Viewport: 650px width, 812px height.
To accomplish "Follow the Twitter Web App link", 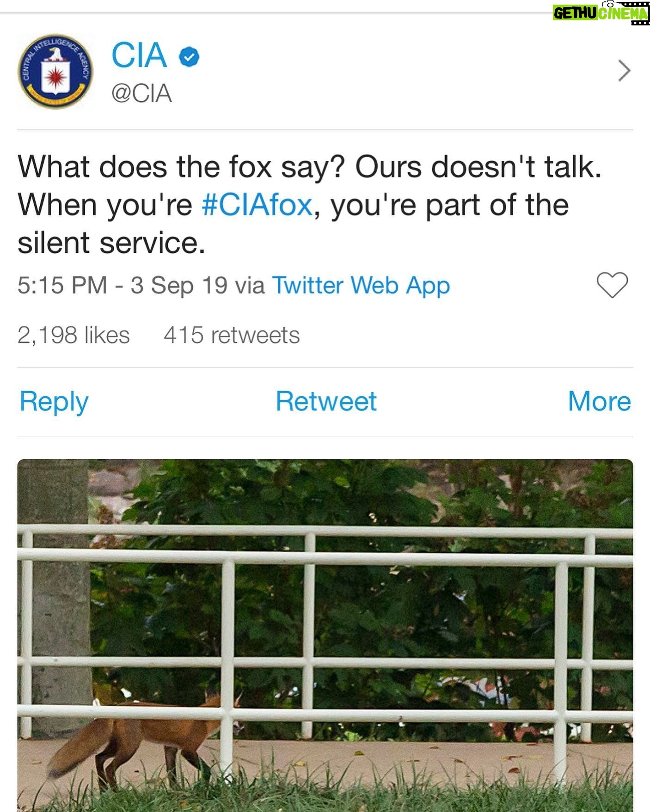I will pyautogui.click(x=361, y=285).
